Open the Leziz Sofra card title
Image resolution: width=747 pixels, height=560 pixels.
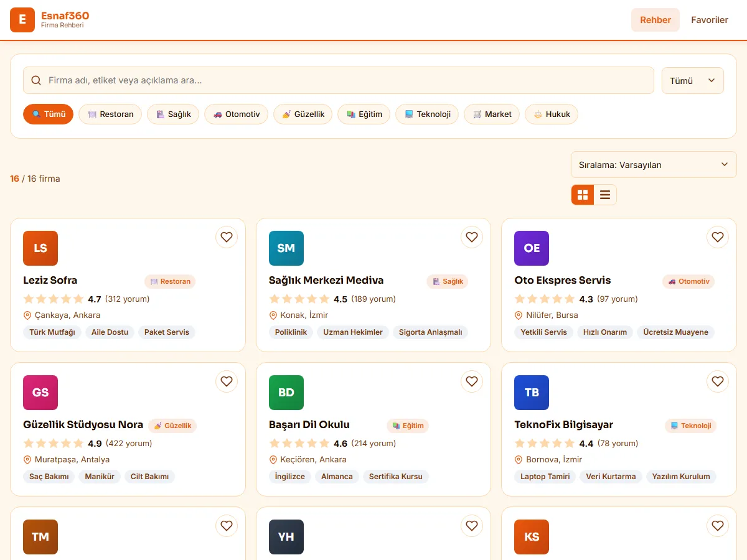(x=50, y=280)
